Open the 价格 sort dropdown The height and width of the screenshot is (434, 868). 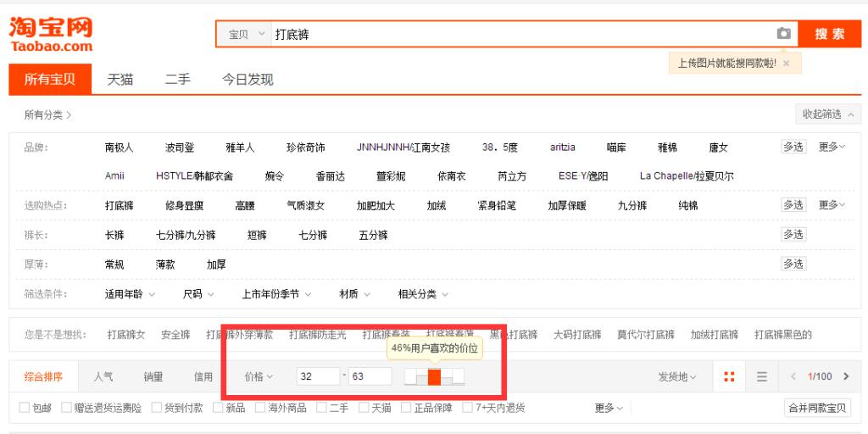click(259, 377)
